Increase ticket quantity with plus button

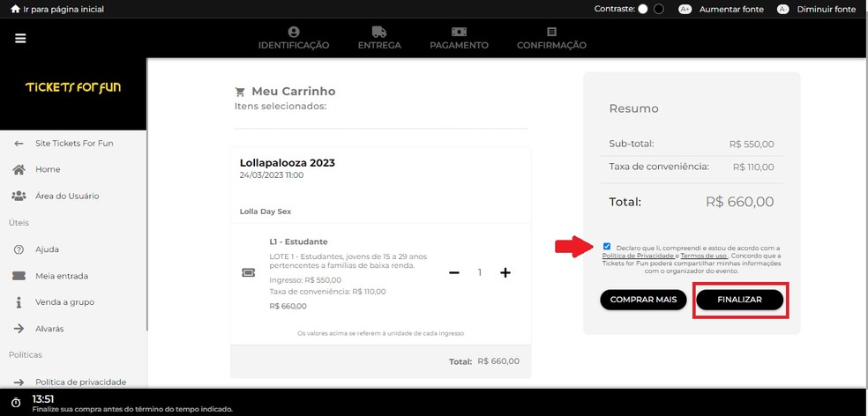tap(505, 273)
